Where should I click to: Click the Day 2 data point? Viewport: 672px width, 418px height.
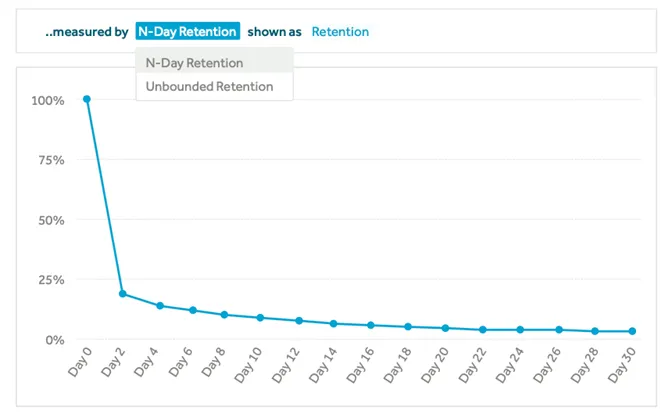(x=123, y=294)
